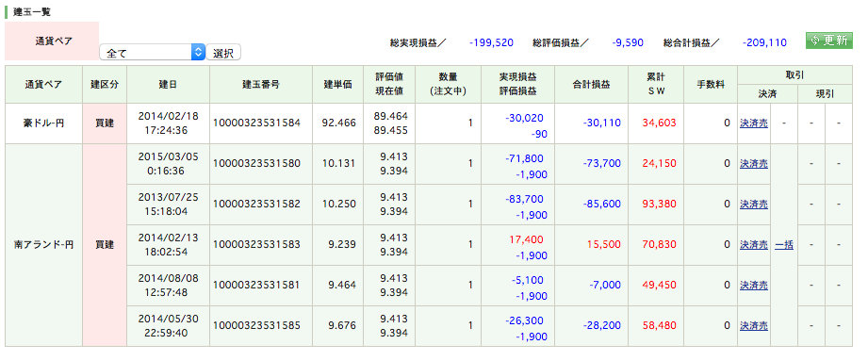Click position number 10000323531581
Screen dimensions: 868x361
[257, 286]
